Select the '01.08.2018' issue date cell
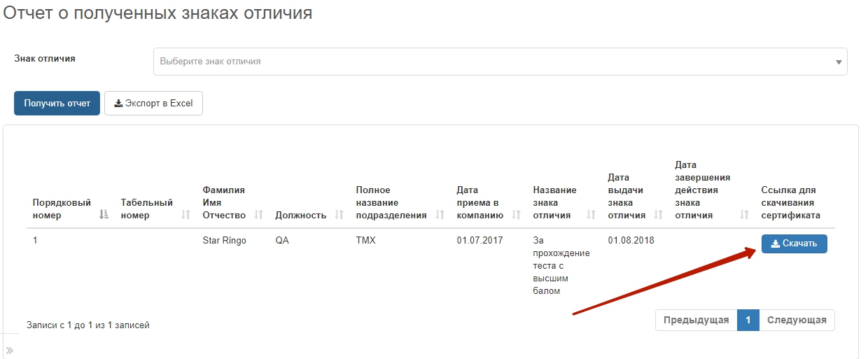 631,241
